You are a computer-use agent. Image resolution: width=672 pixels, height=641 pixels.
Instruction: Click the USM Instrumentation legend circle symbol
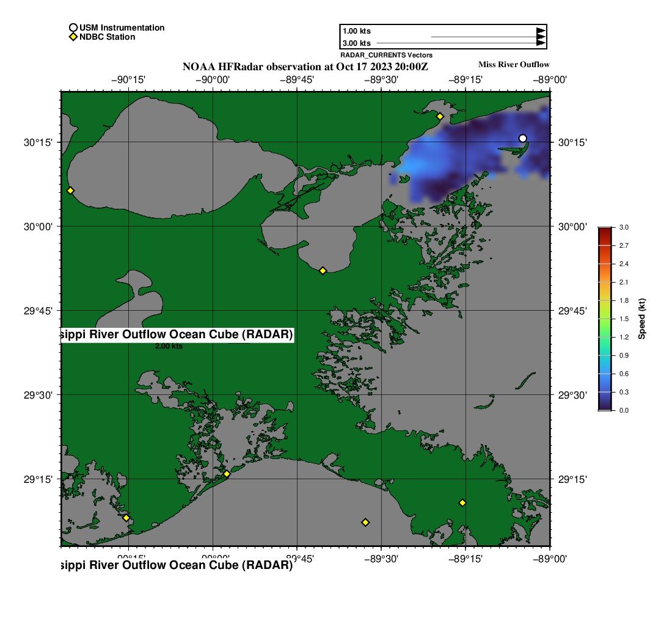pos(73,27)
